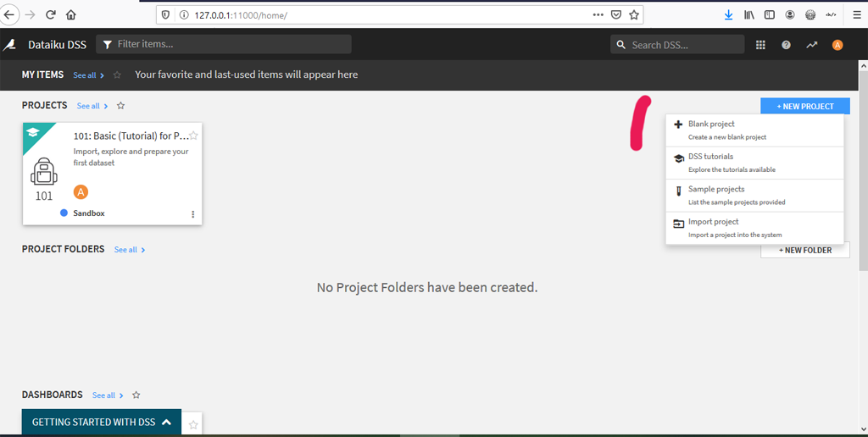Click the funnel filter icon

click(x=108, y=44)
